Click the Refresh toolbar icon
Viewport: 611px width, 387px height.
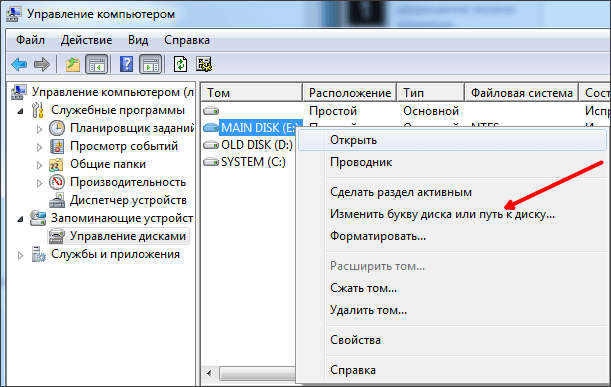tap(180, 64)
